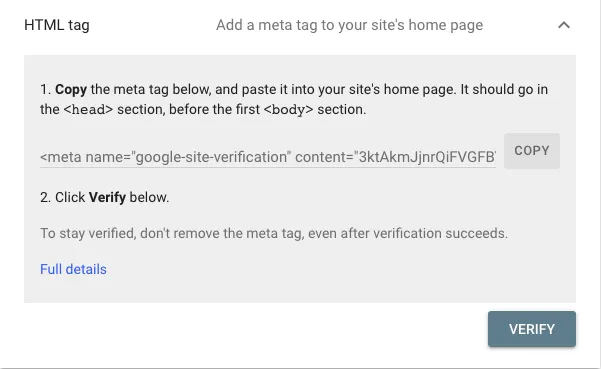The height and width of the screenshot is (369, 601).
Task: Start verification with the VERIFY button
Action: tap(532, 329)
